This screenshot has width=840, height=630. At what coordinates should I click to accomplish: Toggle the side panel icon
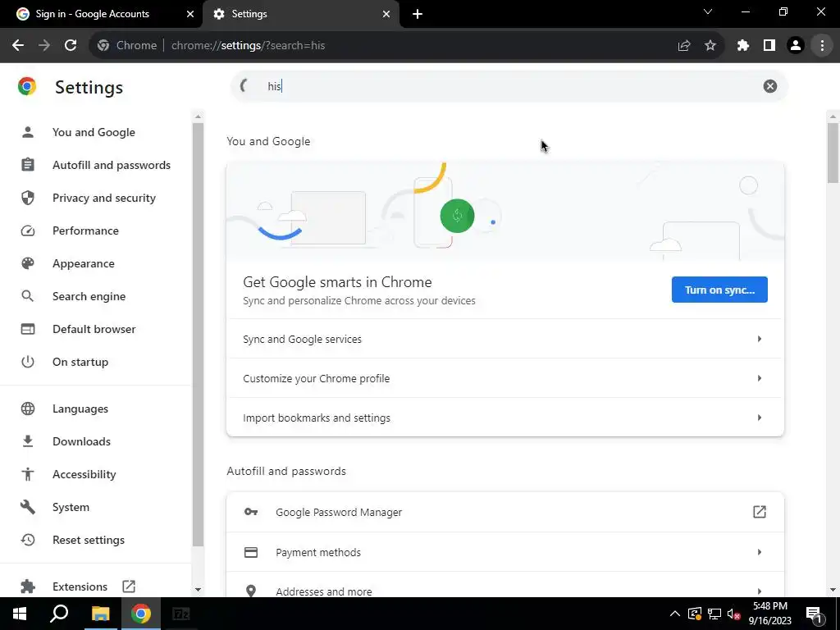click(769, 46)
